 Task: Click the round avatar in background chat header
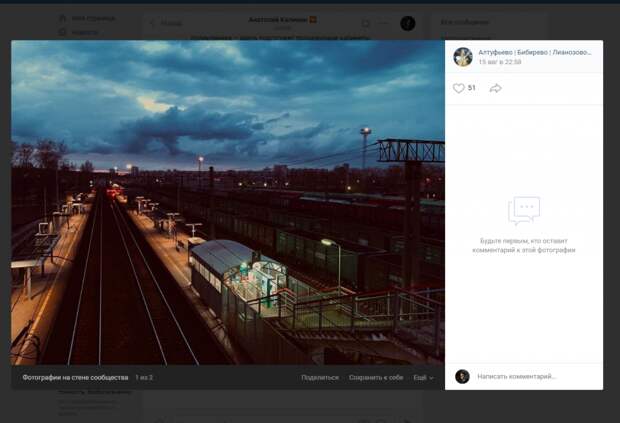[x=408, y=24]
